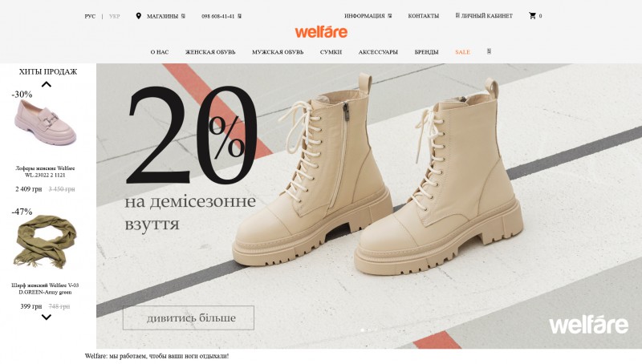Open the green scarf product thumbnail
The width and height of the screenshot is (642, 364).
click(x=45, y=241)
